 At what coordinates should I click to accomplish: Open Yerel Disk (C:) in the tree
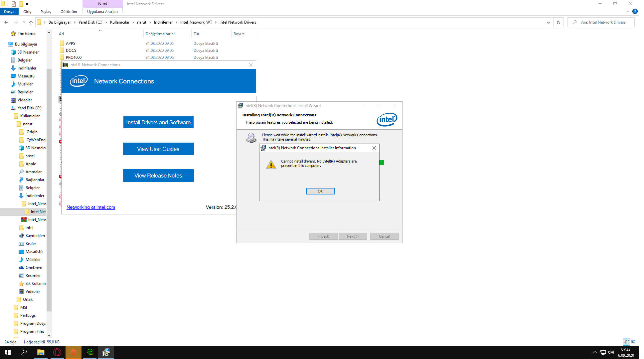tap(29, 108)
